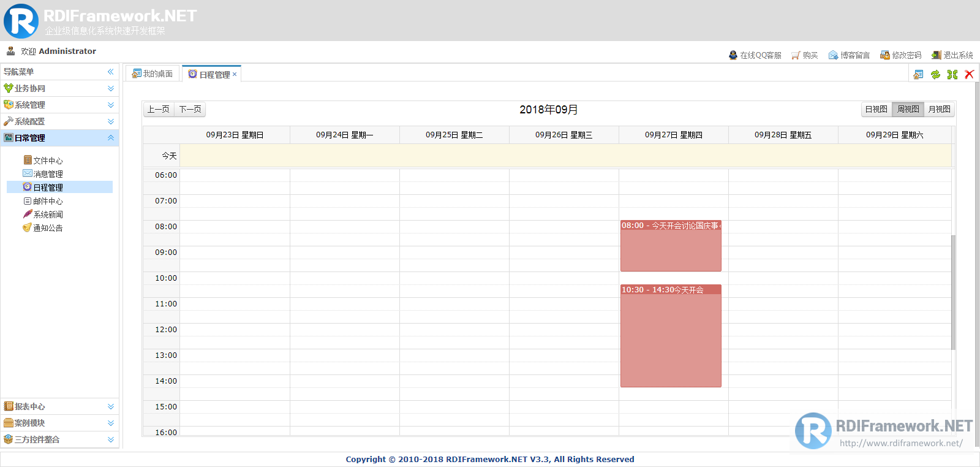Switch calendar to 周视图
Viewport: 980px width, 467px height.
click(x=908, y=109)
